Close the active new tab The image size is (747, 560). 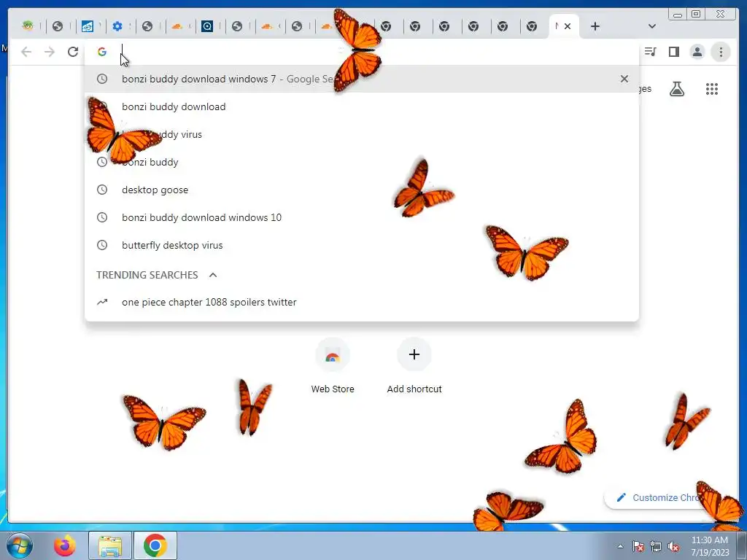click(568, 26)
